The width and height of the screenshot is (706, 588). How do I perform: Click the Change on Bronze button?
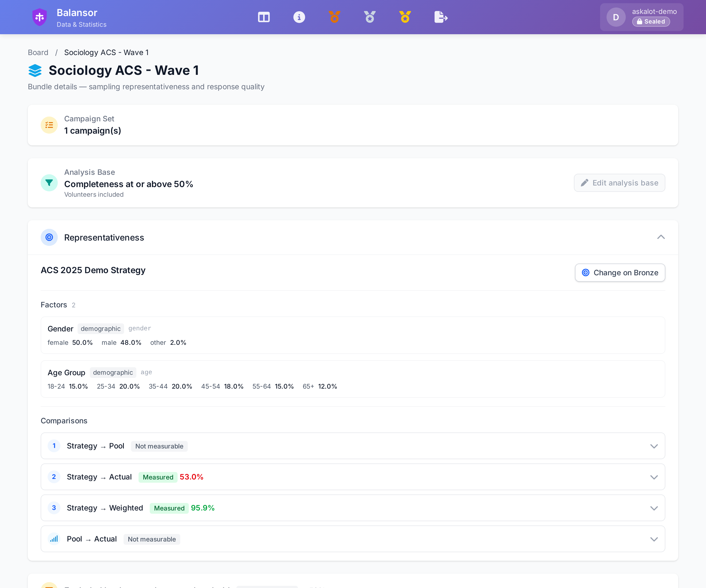[x=620, y=273]
